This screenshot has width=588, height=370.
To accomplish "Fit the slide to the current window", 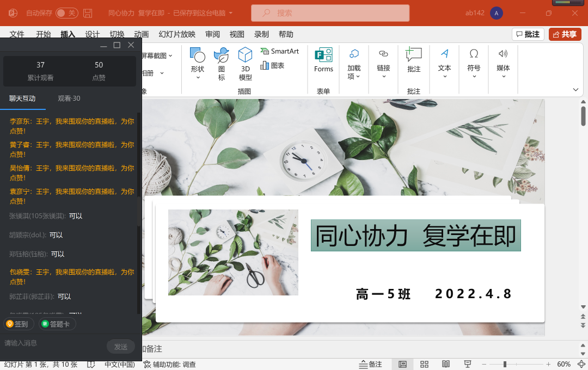I will [581, 364].
